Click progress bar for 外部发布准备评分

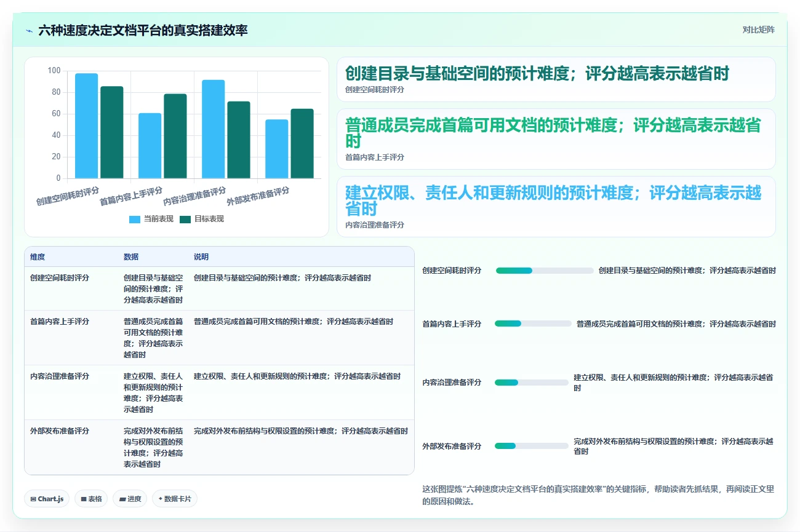coord(532,446)
